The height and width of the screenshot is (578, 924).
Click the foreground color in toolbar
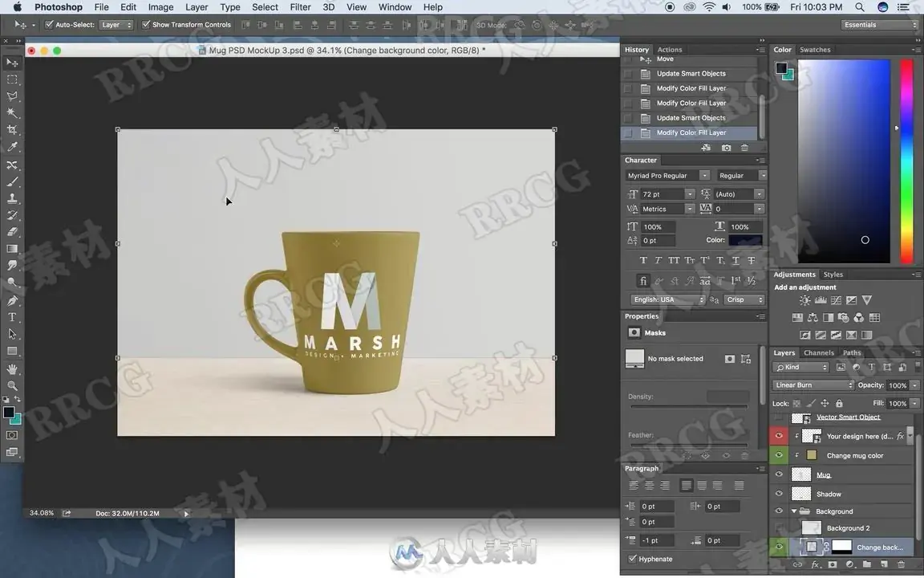point(9,413)
